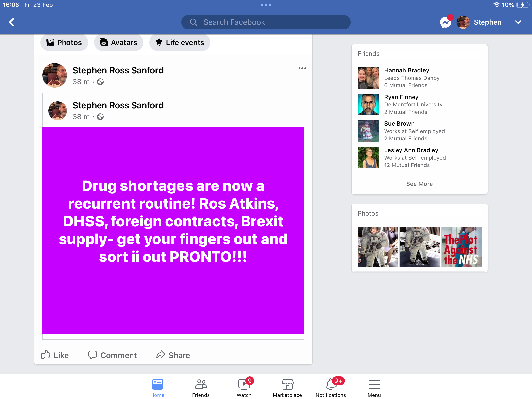Open the Comment action

click(113, 355)
